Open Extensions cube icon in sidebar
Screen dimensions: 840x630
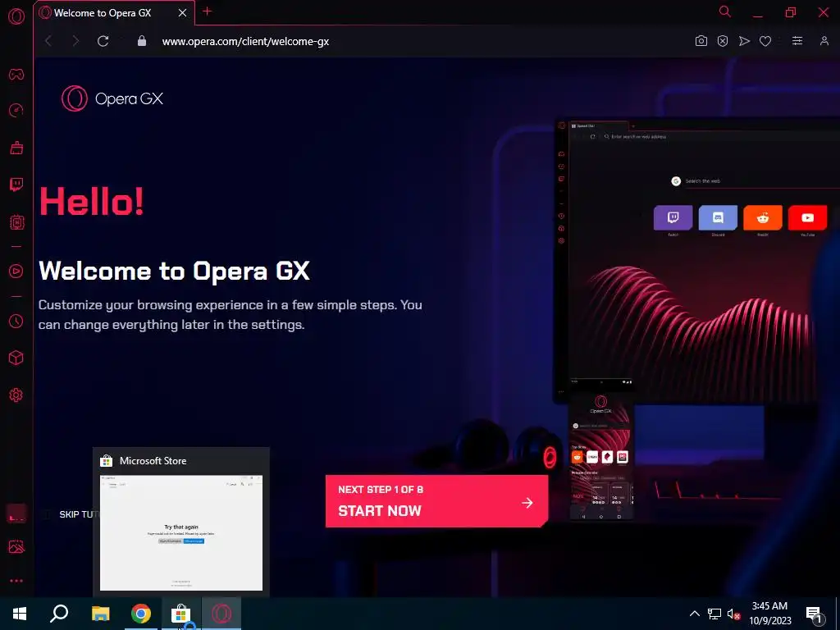pos(16,358)
